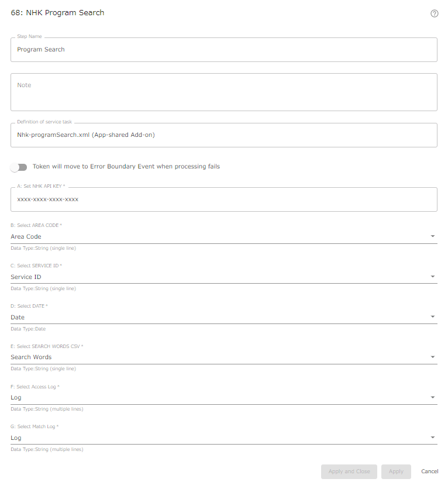
Task: Select the Area Code value text
Action: [26, 236]
